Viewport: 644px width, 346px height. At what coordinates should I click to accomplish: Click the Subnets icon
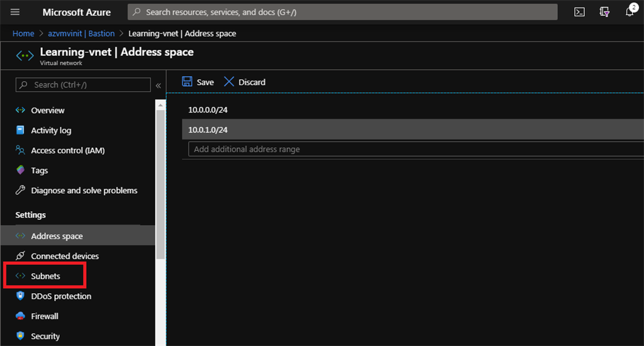[x=20, y=276]
